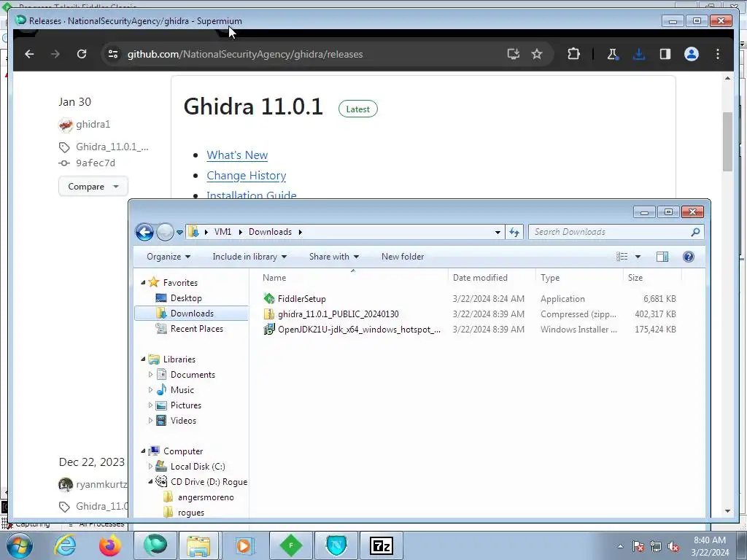The width and height of the screenshot is (747, 560).
Task: Select the Videos library
Action: (x=183, y=421)
